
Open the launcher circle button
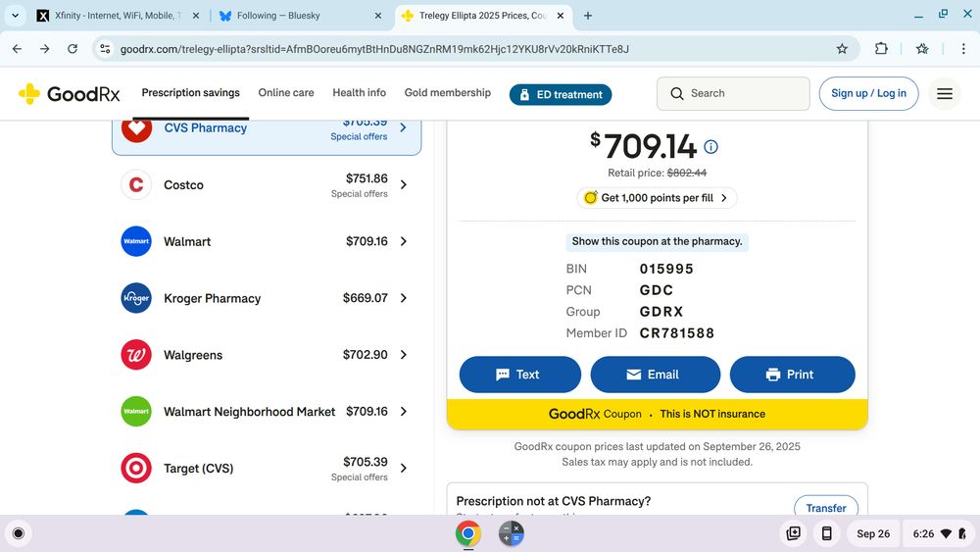pyautogui.click(x=18, y=533)
